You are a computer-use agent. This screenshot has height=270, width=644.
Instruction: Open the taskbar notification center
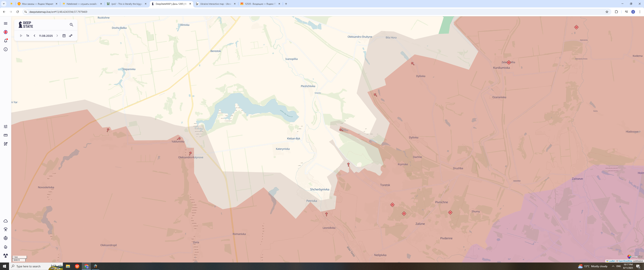[x=638, y=266]
